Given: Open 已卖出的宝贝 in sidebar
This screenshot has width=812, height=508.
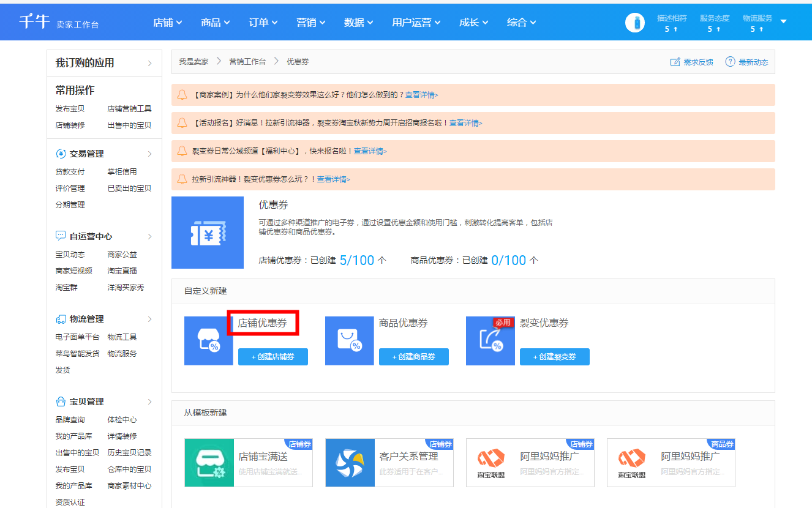Looking at the screenshot, I should (x=129, y=189).
